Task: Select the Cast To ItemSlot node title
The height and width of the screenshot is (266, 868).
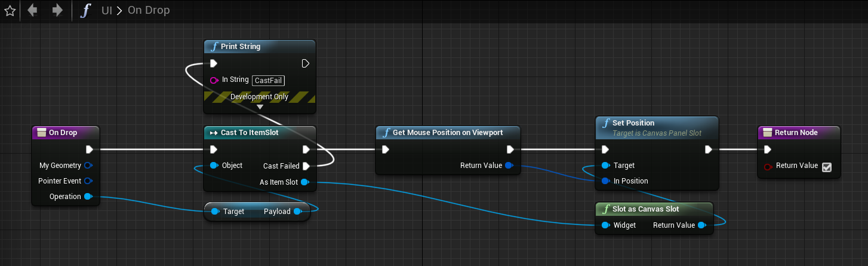Action: point(250,132)
